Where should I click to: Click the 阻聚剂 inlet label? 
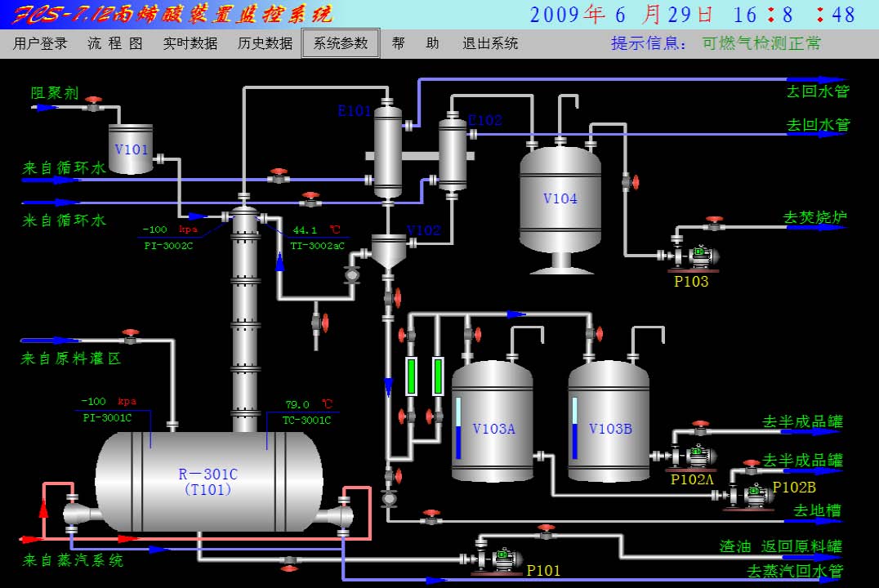pyautogui.click(x=55, y=93)
